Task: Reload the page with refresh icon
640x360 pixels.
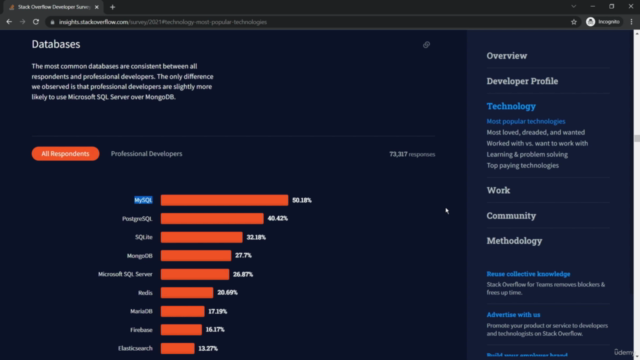Action: [x=36, y=22]
